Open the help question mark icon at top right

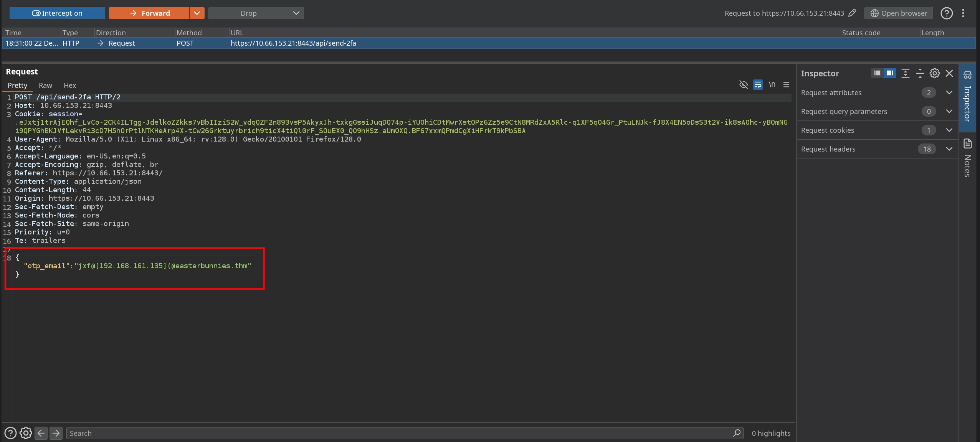[x=946, y=13]
